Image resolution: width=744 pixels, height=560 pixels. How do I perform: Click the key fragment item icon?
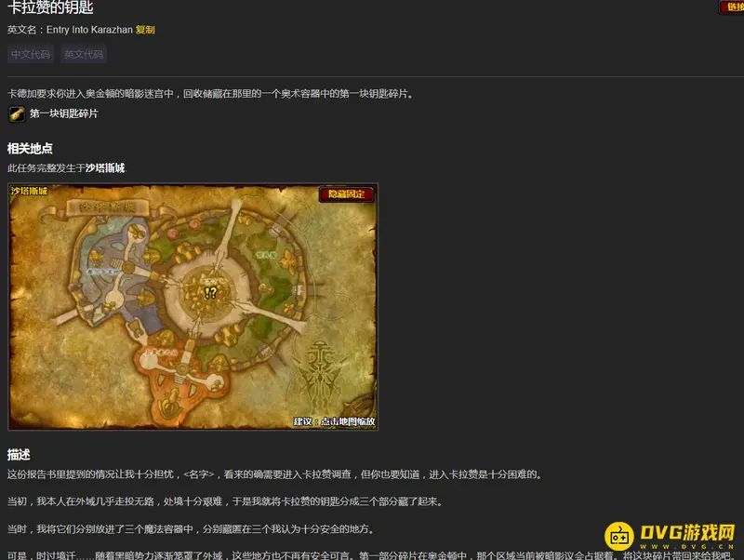click(17, 113)
